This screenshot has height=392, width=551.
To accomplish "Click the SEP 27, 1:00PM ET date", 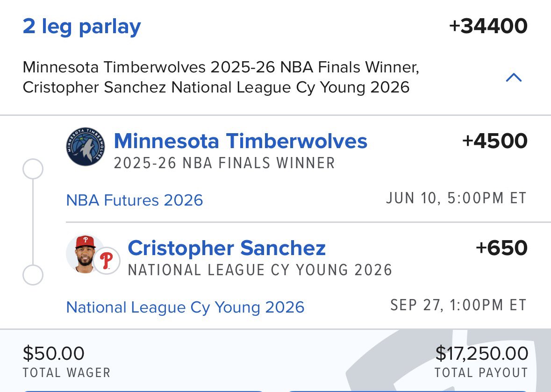I will [x=458, y=305].
